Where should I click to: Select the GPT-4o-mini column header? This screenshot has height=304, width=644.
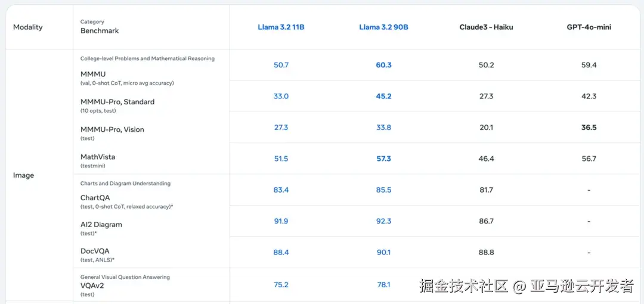click(589, 27)
